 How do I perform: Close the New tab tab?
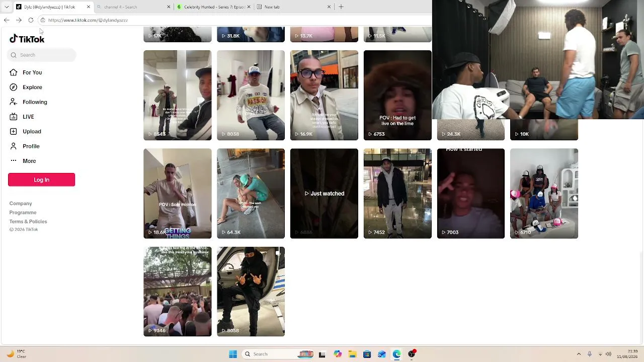[x=329, y=7]
